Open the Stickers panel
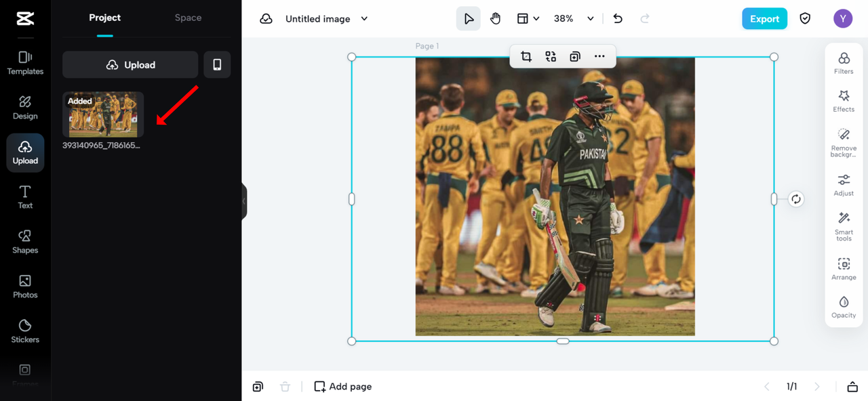 pos(25,331)
